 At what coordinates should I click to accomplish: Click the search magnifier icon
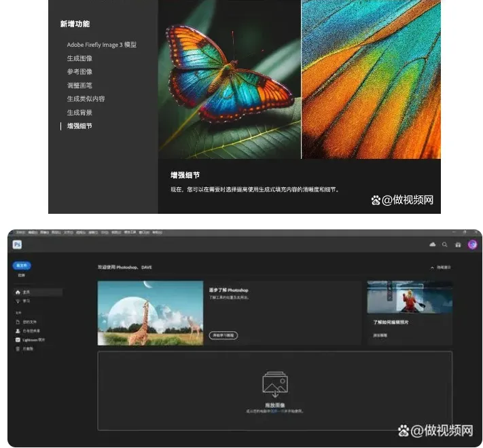point(445,244)
